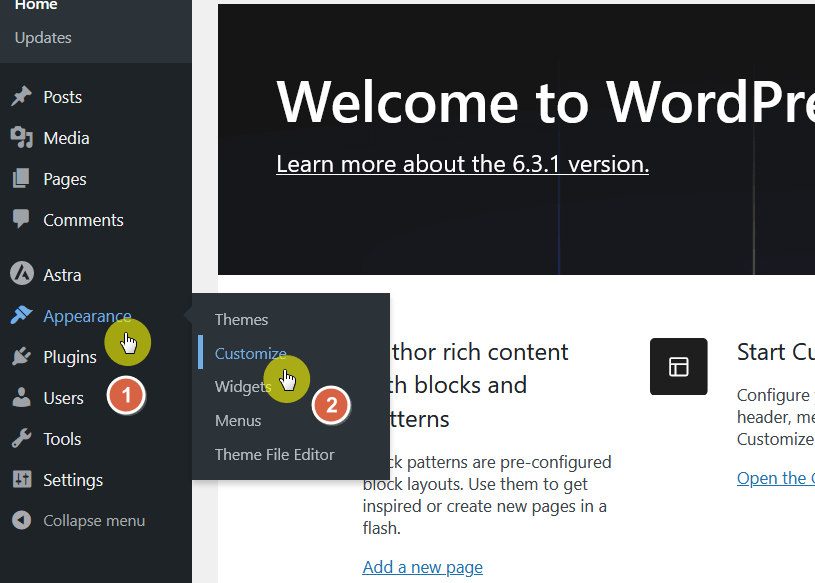Follow 'Learn more about the 6.3.1 version' link

pos(462,164)
